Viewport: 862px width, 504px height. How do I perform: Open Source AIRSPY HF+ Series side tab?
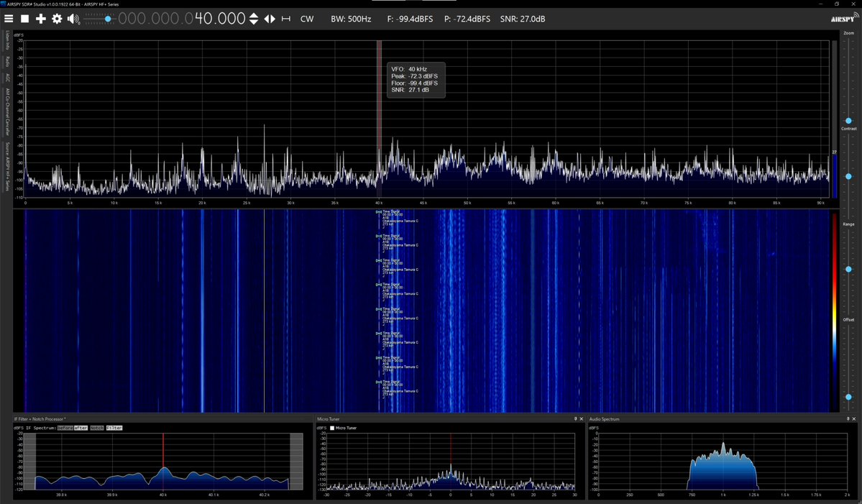[x=7, y=166]
